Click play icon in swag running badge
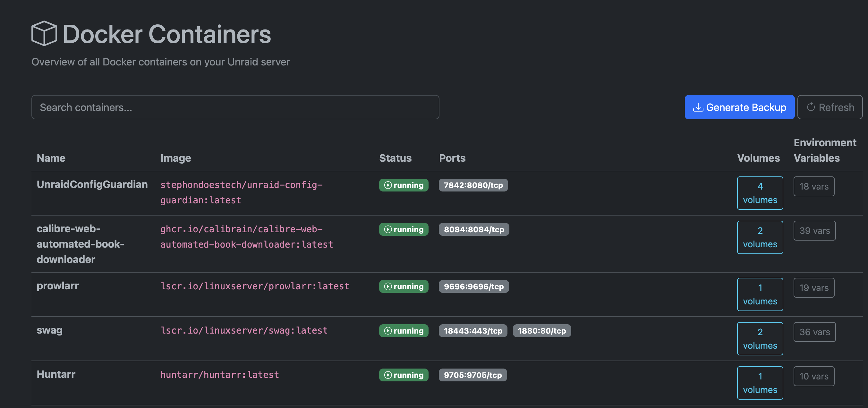The width and height of the screenshot is (868, 408). pyautogui.click(x=388, y=331)
